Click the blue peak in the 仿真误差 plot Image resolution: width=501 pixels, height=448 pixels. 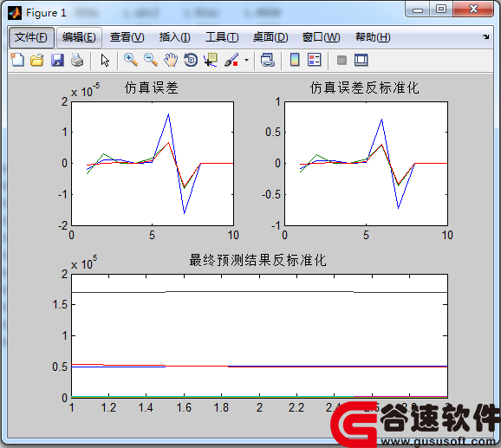168,114
